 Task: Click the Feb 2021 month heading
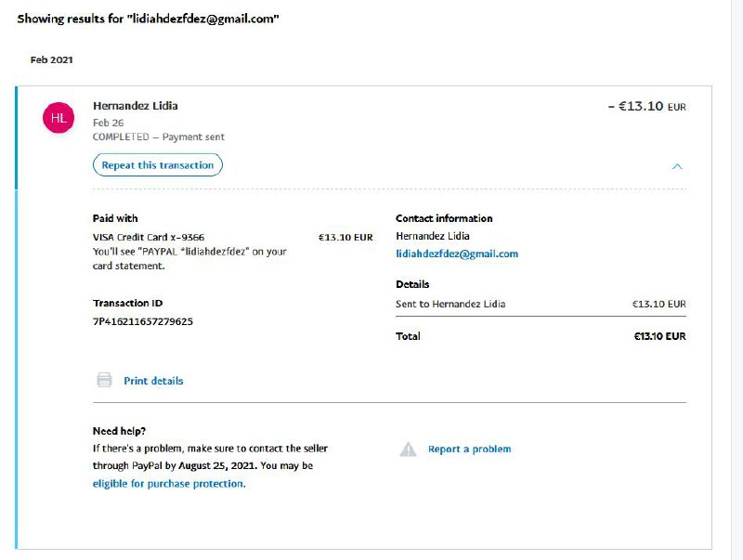tap(52, 60)
